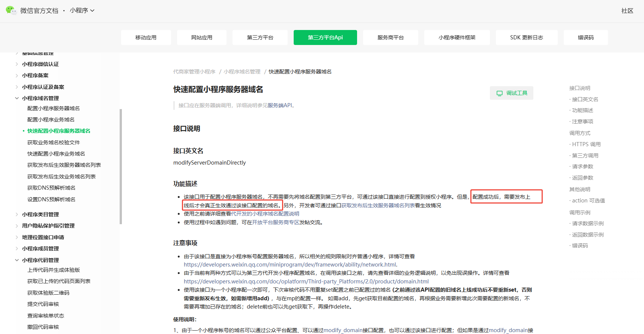Click the WeChat logo icon
This screenshot has height=334, width=644.
[11, 10]
